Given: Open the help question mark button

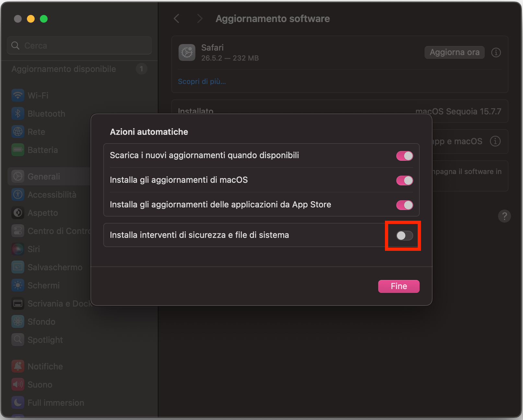Looking at the screenshot, I should pyautogui.click(x=504, y=216).
